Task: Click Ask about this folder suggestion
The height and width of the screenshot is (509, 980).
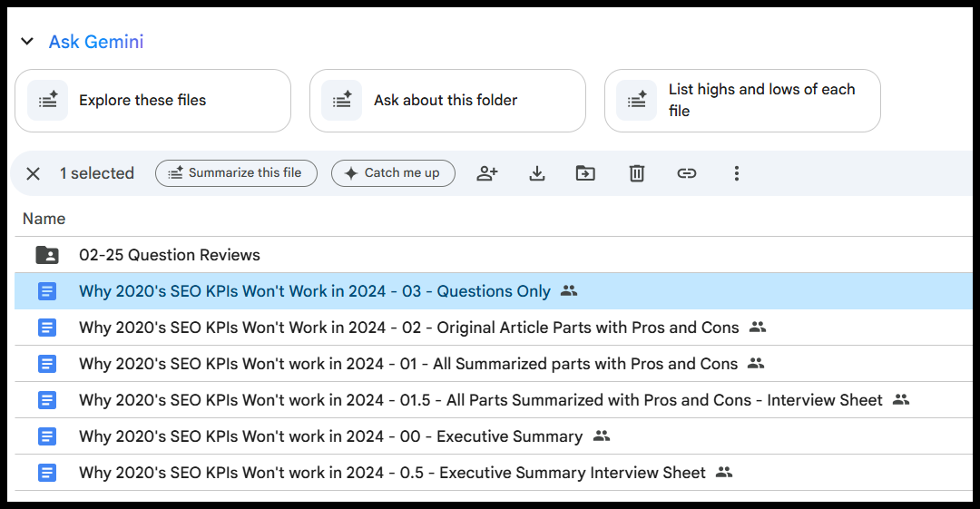Action: pos(446,101)
